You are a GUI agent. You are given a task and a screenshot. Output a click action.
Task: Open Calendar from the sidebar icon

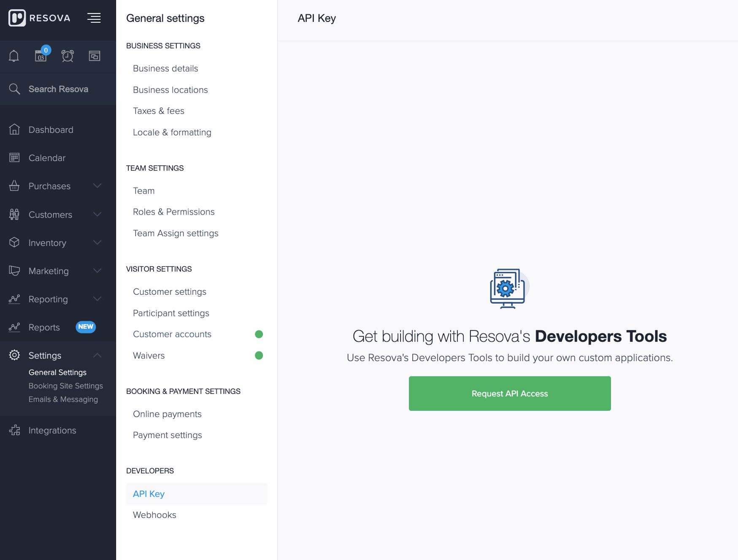pyautogui.click(x=14, y=158)
